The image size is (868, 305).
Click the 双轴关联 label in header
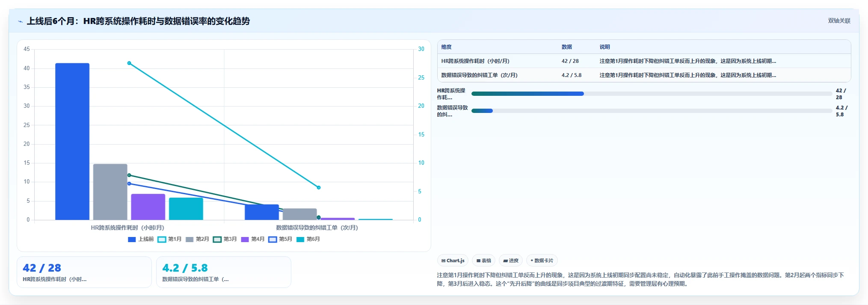[839, 21]
